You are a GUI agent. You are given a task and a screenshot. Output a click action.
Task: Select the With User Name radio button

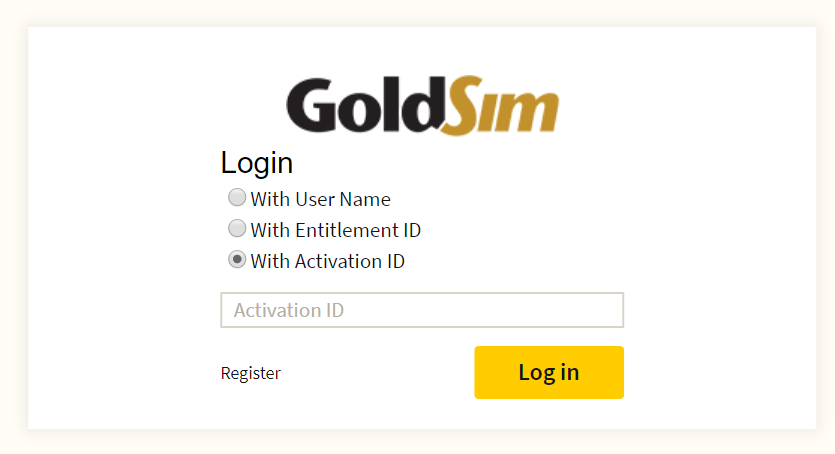tap(237, 197)
